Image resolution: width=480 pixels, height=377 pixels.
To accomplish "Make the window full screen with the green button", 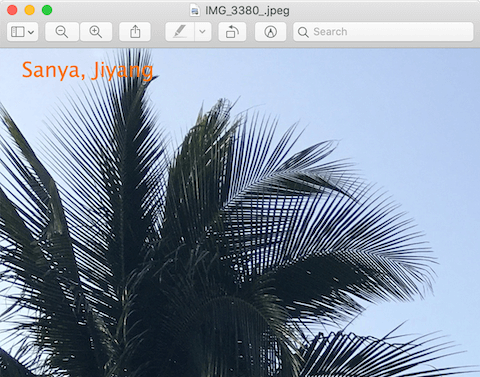I will 47,10.
